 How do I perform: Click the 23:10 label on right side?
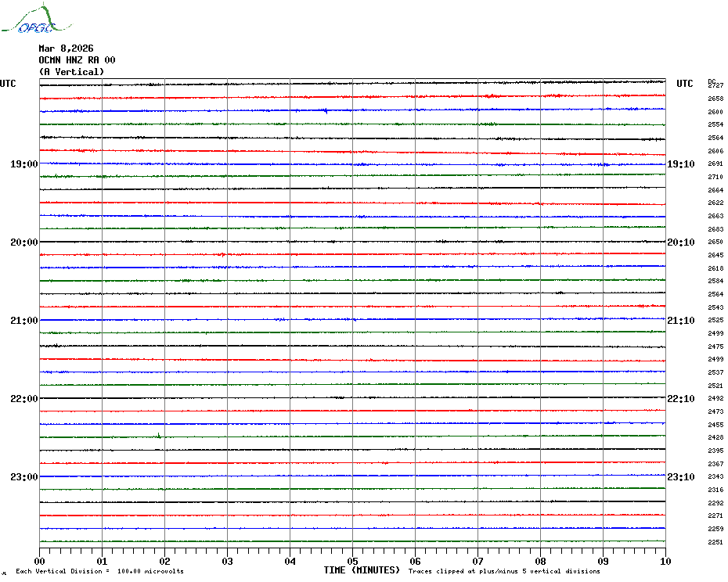pyautogui.click(x=681, y=477)
